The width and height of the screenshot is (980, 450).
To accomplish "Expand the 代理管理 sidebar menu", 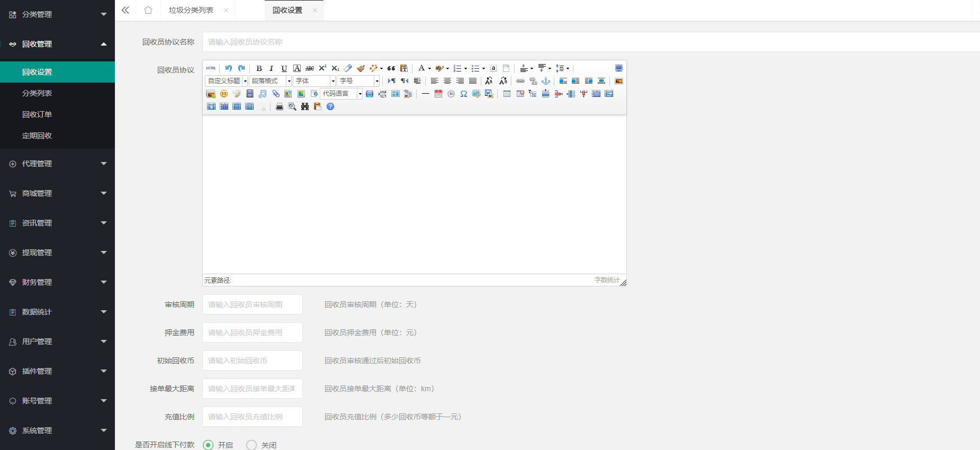I will pyautogui.click(x=57, y=164).
